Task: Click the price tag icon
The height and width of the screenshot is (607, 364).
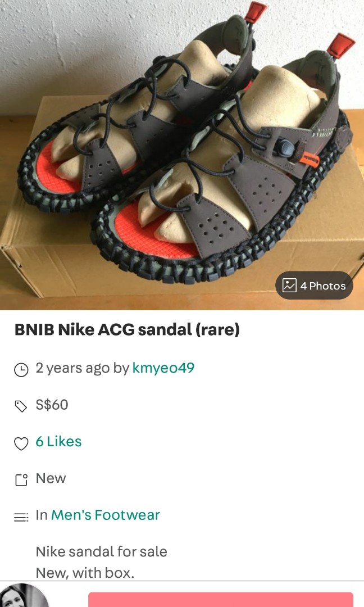Action: point(21,406)
